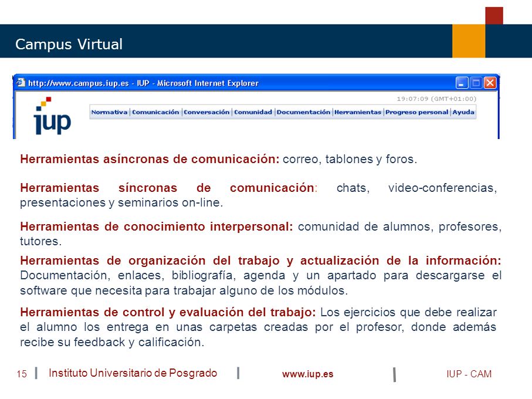This screenshot has width=532, height=399.
Task: Click footer text Instituto Universitario de Posgrado
Action: pos(133,373)
